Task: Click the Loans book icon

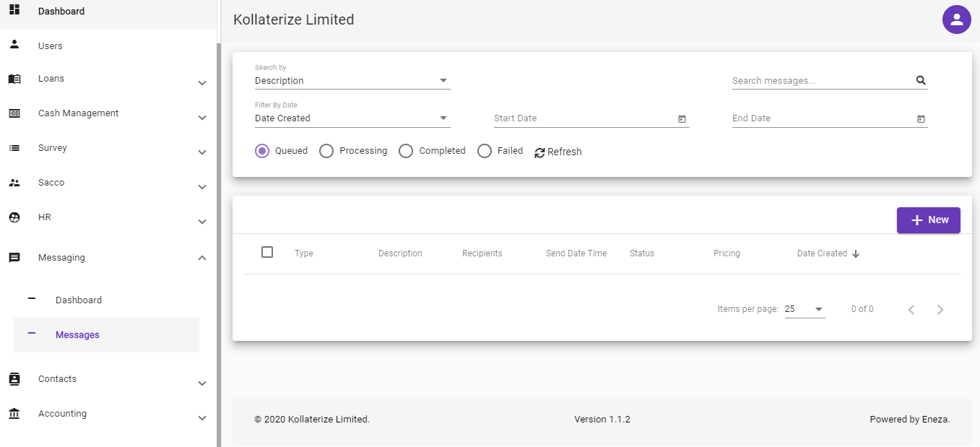Action: click(14, 79)
